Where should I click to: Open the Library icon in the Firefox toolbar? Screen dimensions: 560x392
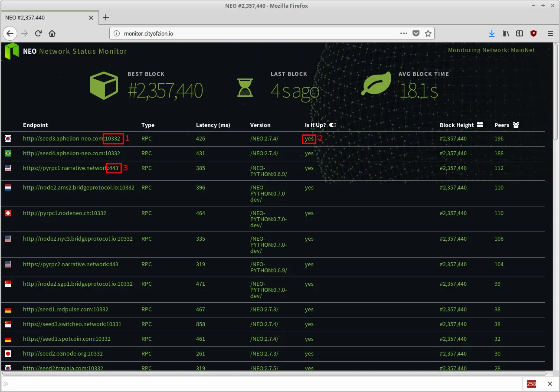(505, 33)
